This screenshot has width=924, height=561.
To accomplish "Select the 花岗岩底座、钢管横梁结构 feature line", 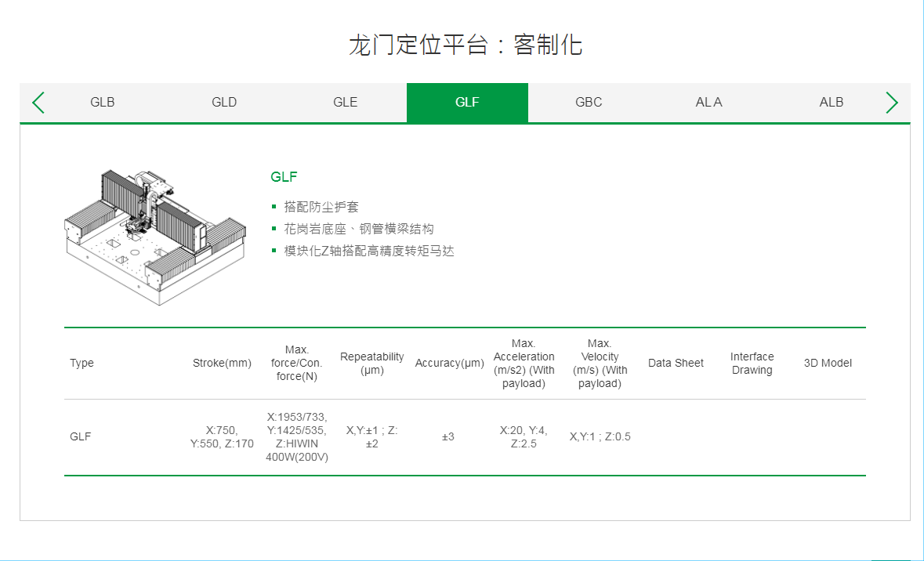I will 359,229.
